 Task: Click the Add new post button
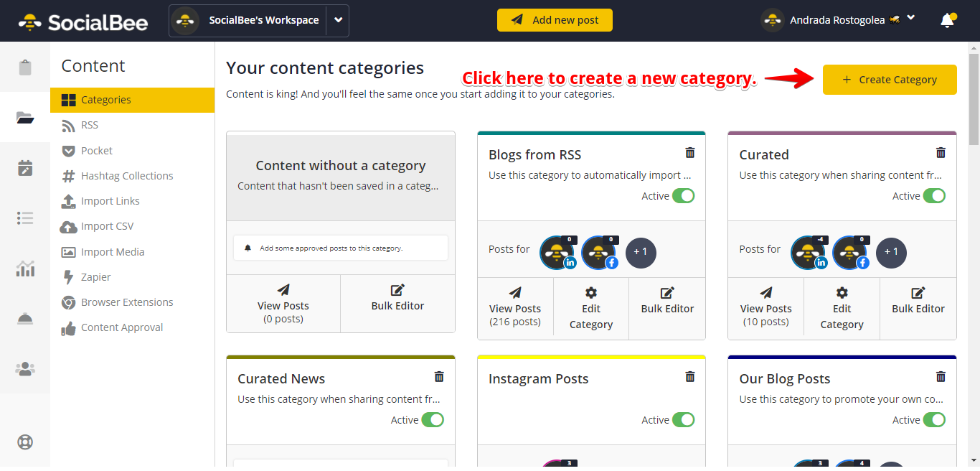click(555, 20)
